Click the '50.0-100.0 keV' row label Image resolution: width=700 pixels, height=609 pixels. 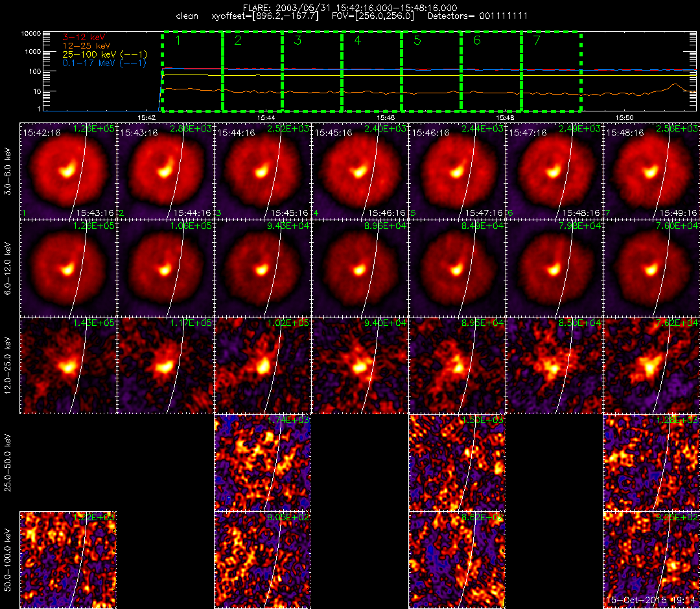(8, 560)
